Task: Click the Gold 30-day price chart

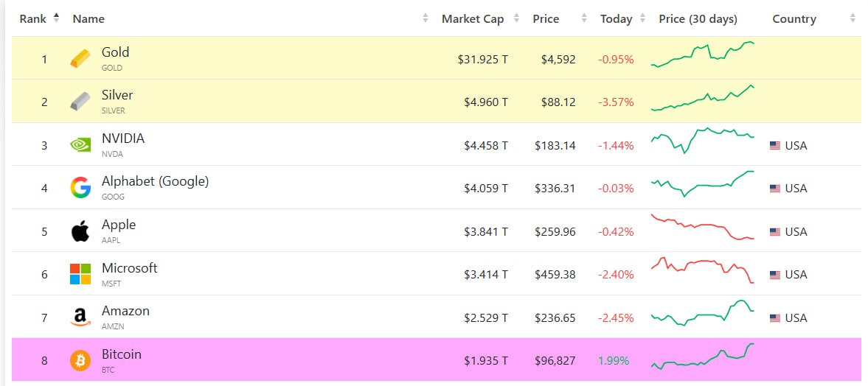Action: tap(702, 55)
